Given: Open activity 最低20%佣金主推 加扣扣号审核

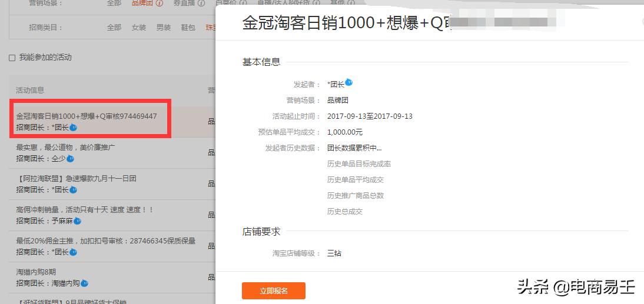Looking at the screenshot, I should 106,241.
